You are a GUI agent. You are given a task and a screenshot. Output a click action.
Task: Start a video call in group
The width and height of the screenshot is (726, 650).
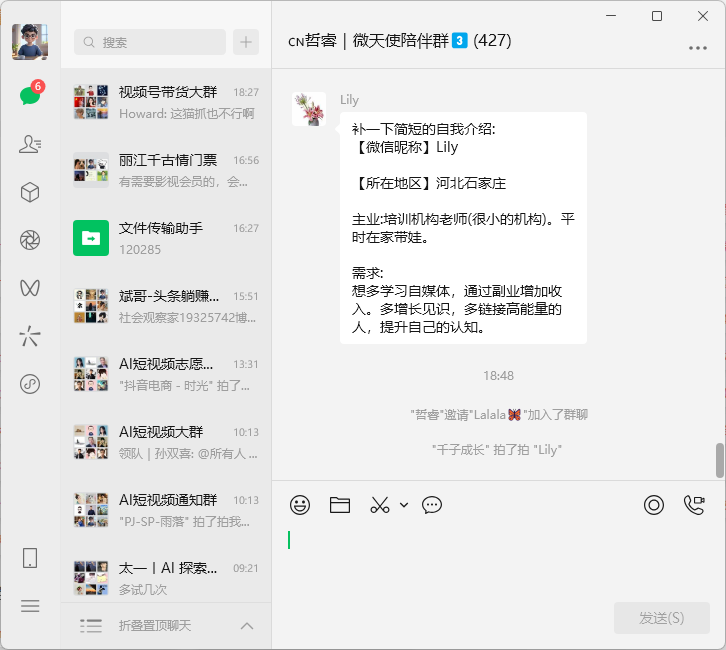(x=694, y=505)
